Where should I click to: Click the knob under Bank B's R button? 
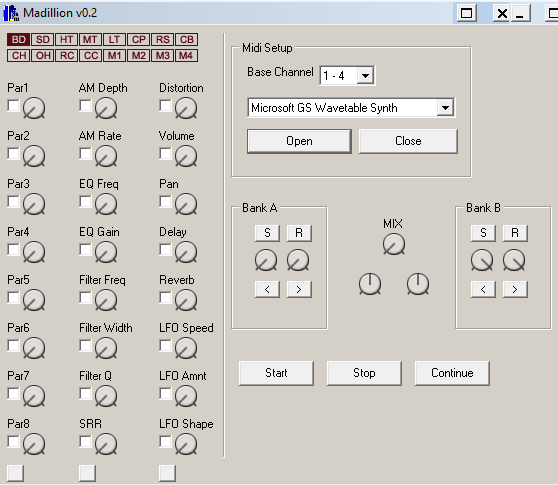tap(514, 260)
